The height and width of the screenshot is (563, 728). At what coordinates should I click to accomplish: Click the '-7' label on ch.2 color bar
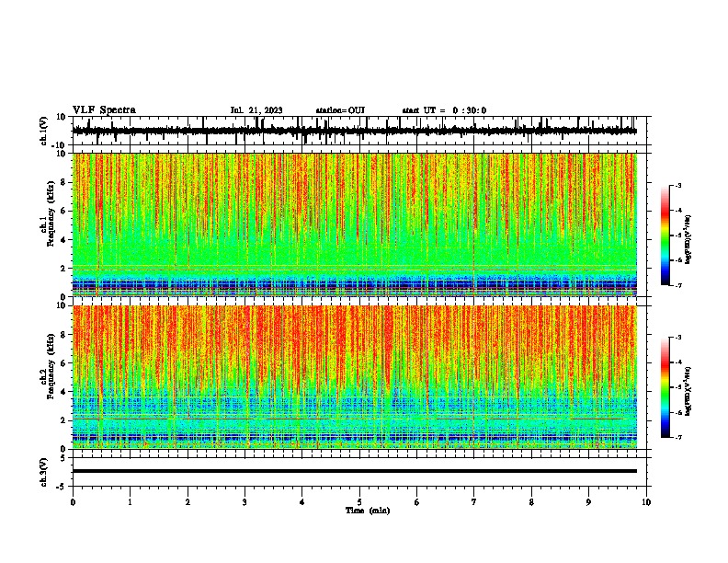678,437
